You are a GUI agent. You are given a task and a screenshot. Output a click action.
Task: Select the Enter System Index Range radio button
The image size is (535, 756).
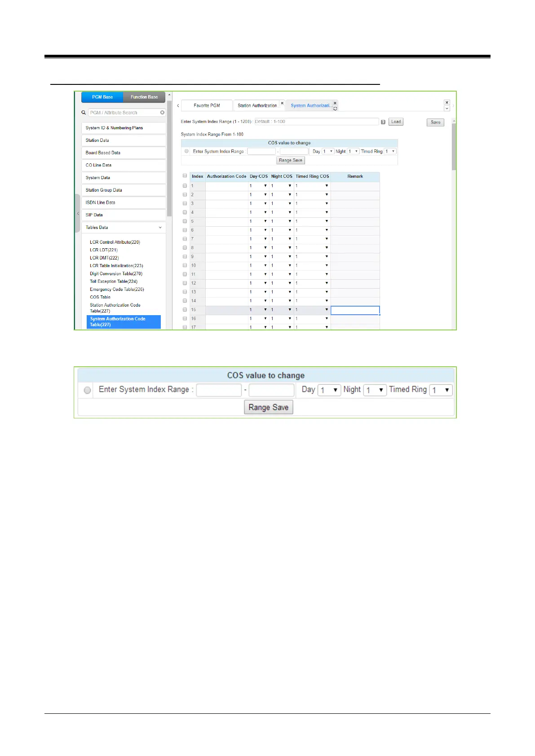coord(186,151)
